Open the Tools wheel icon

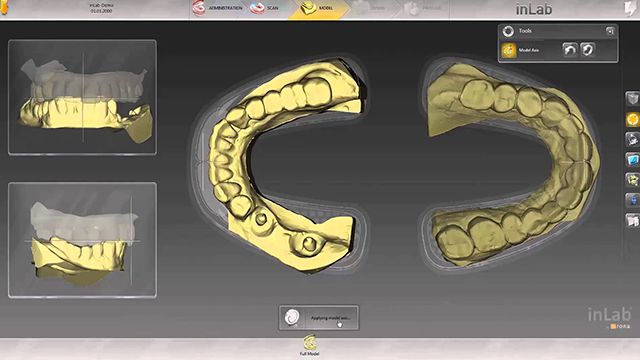[508, 31]
